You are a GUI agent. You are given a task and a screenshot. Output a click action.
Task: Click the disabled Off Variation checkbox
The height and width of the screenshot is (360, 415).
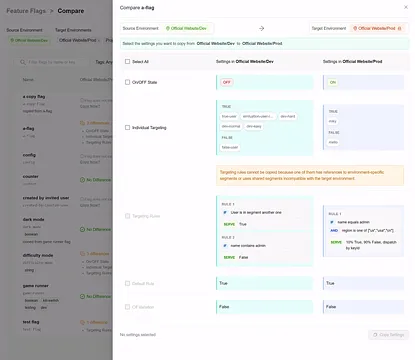(127, 307)
